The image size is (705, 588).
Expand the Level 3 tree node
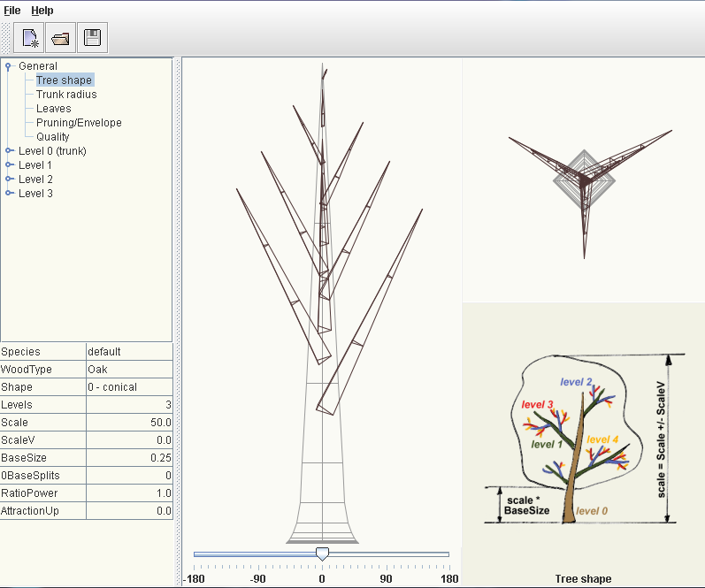(9, 194)
